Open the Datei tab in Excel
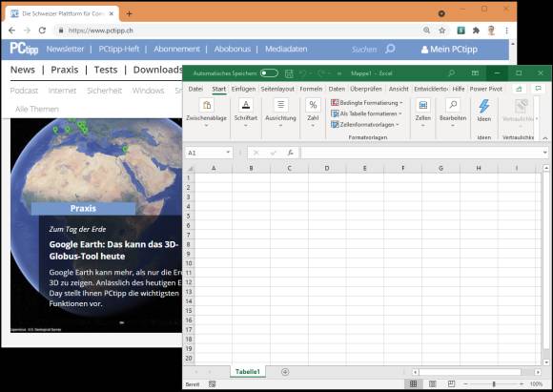The height and width of the screenshot is (392, 553). click(195, 89)
